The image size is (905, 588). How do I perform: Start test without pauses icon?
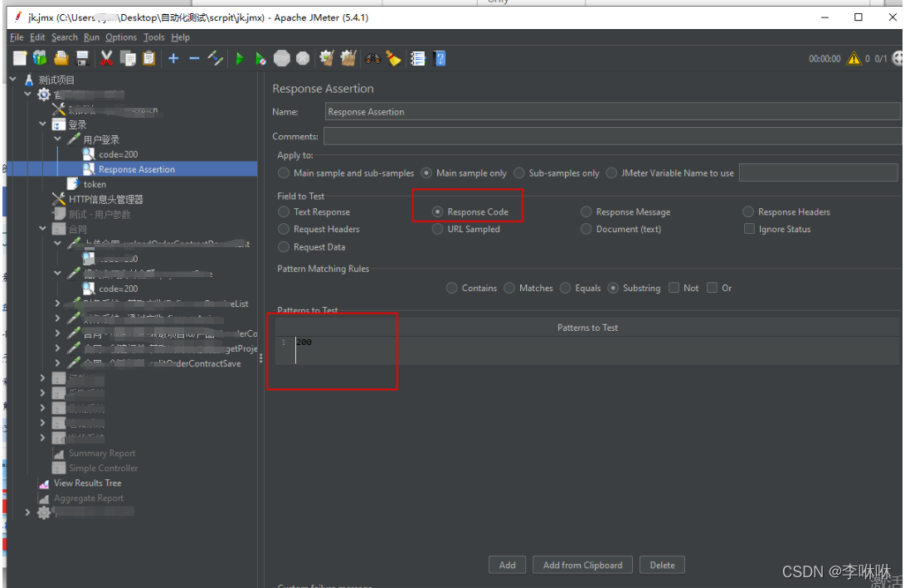point(260,58)
